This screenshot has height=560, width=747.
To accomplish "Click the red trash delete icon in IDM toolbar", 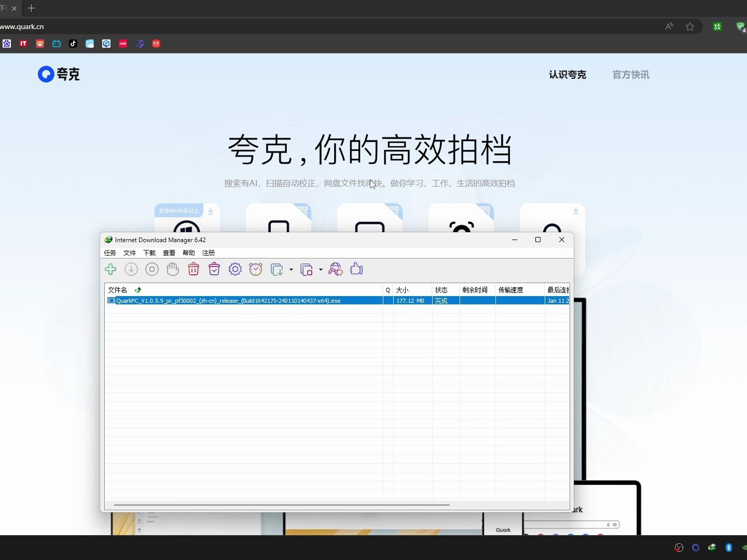I will pos(193,269).
